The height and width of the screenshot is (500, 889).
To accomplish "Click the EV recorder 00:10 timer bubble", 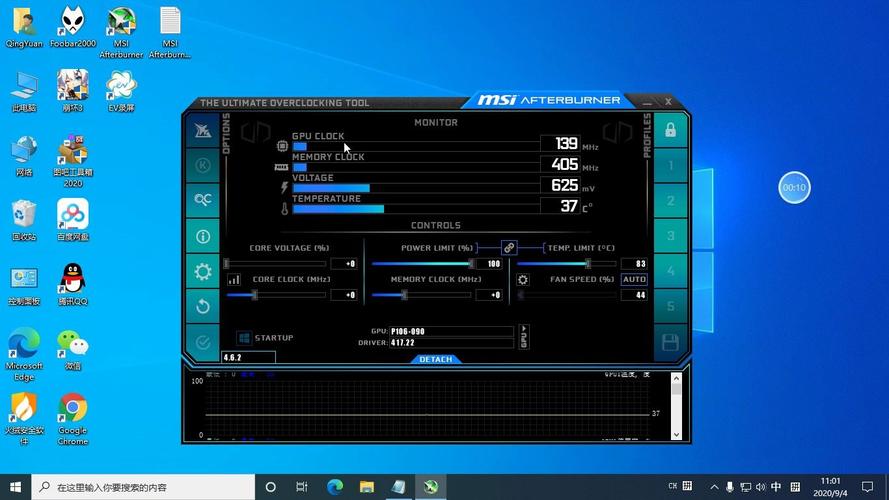I will click(x=794, y=188).
